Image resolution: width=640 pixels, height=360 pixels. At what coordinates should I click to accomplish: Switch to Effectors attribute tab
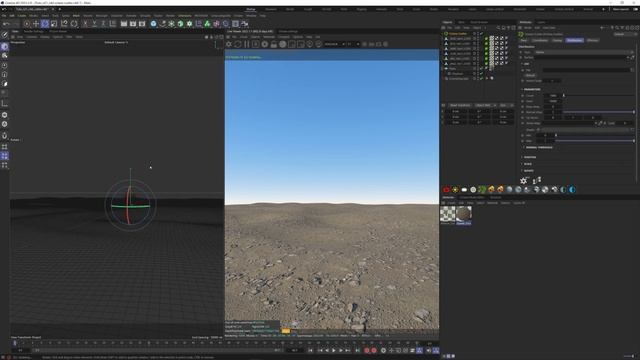[x=593, y=40]
